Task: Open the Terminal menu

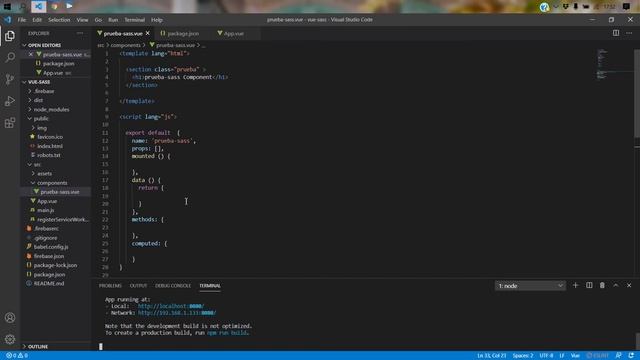Action: (134, 20)
